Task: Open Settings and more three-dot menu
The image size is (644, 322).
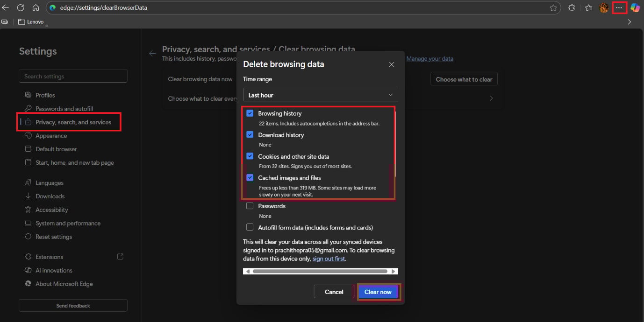Action: pyautogui.click(x=619, y=7)
